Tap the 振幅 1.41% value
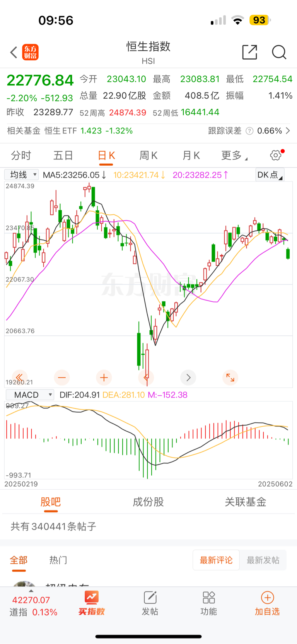 (280, 96)
